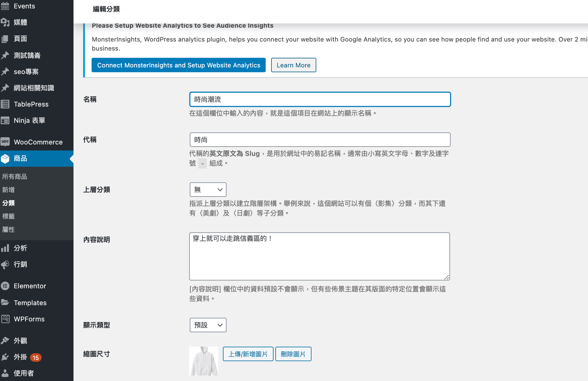Click the Elementor sidebar icon
This screenshot has height=381, width=588.
[x=5, y=286]
